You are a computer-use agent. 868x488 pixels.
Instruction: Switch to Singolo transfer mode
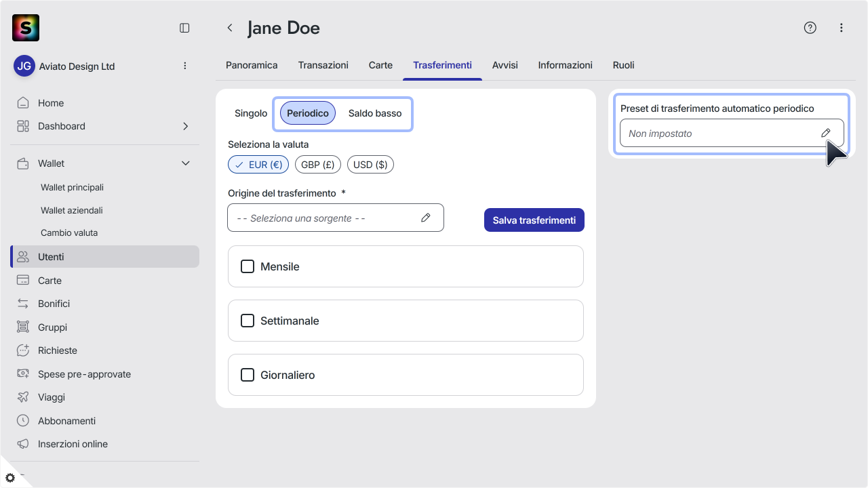[251, 113]
